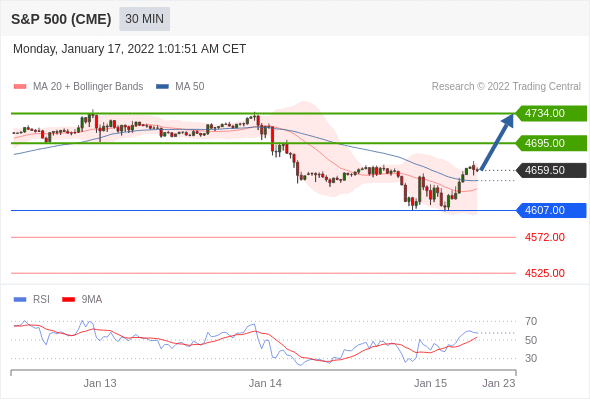Click the S&P 500 (CME) title

point(61,19)
